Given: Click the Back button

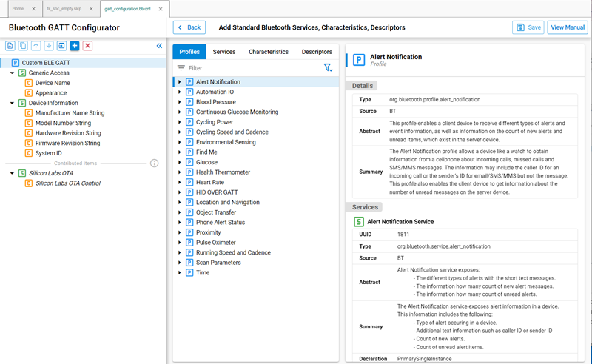Looking at the screenshot, I should click(x=189, y=27).
